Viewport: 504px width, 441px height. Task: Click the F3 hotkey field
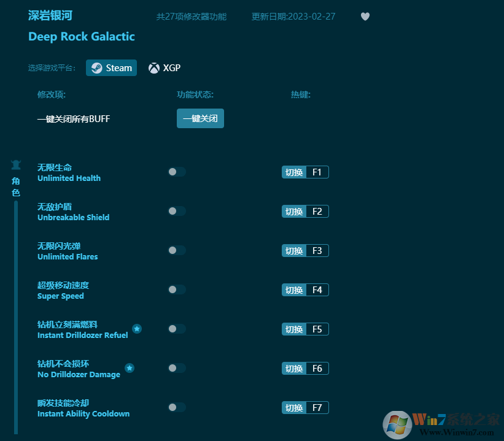(x=317, y=250)
